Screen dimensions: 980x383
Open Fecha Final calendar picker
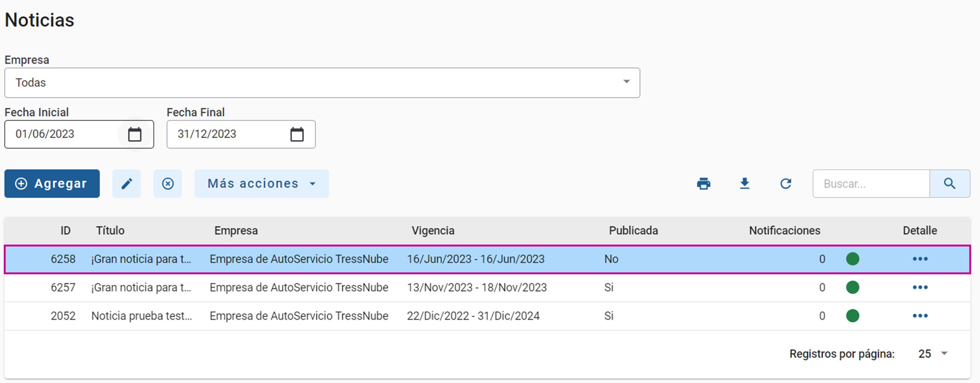click(x=297, y=134)
